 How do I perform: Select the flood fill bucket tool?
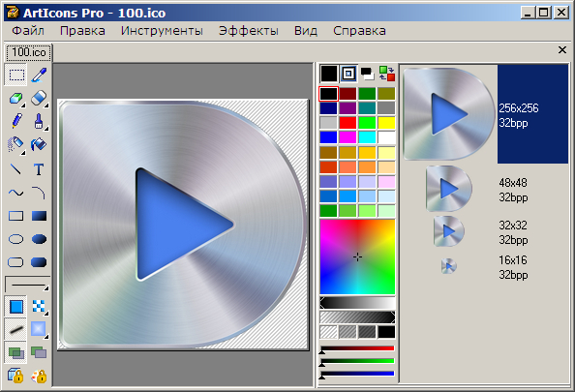[39, 145]
